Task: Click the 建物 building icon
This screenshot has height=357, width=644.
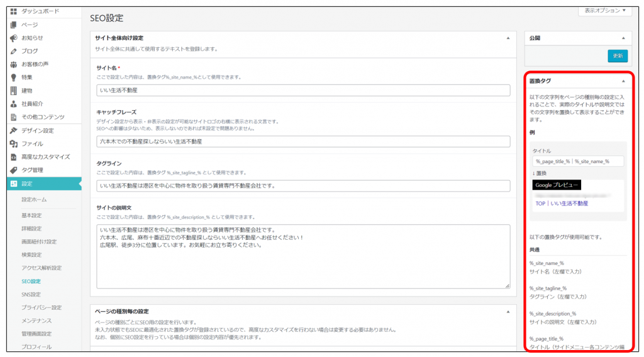Action: (13, 91)
